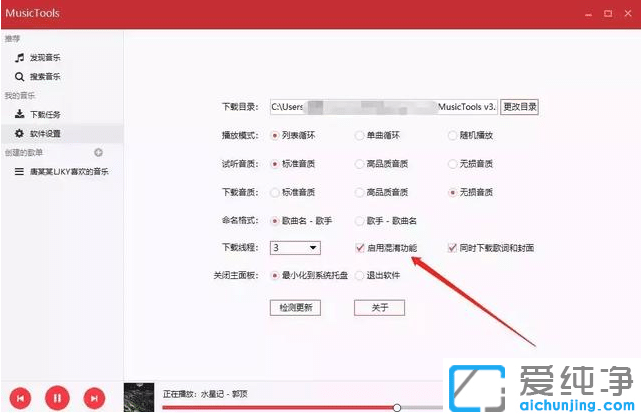Open 发现音乐 in the sidebar
Image resolution: width=643 pixels, height=418 pixels.
coord(62,58)
